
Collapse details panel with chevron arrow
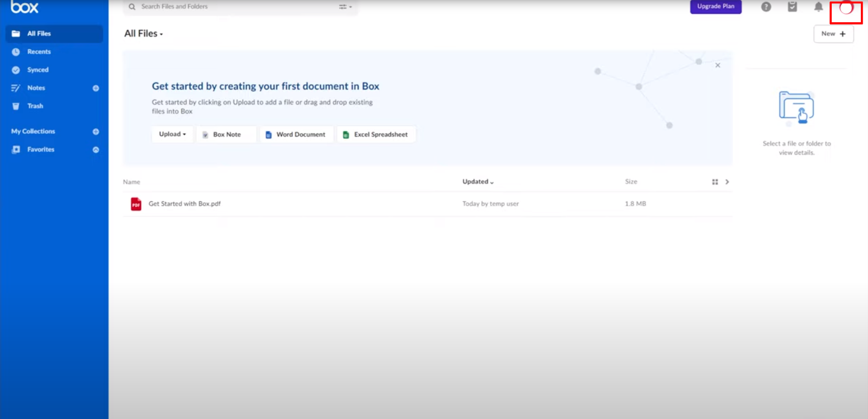[727, 182]
